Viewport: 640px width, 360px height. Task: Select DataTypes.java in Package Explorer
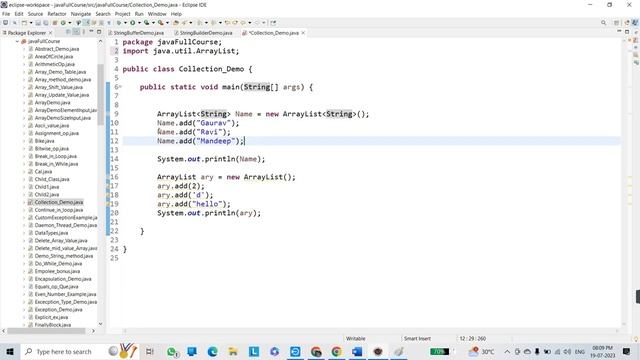(x=51, y=233)
